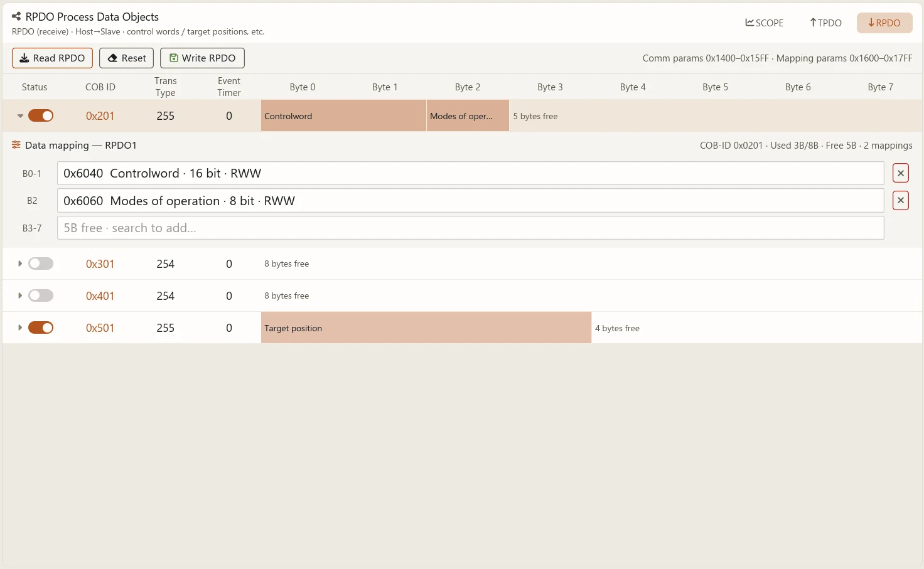
Task: Remove the 0x6060 Modes of operation mapping
Action: [x=901, y=201]
